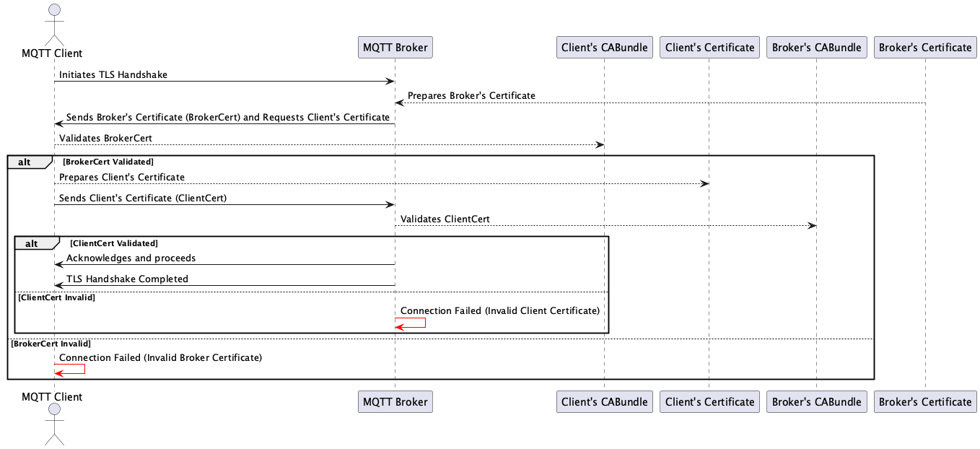Click the "Acknowledges and proceeds" message

point(131,258)
